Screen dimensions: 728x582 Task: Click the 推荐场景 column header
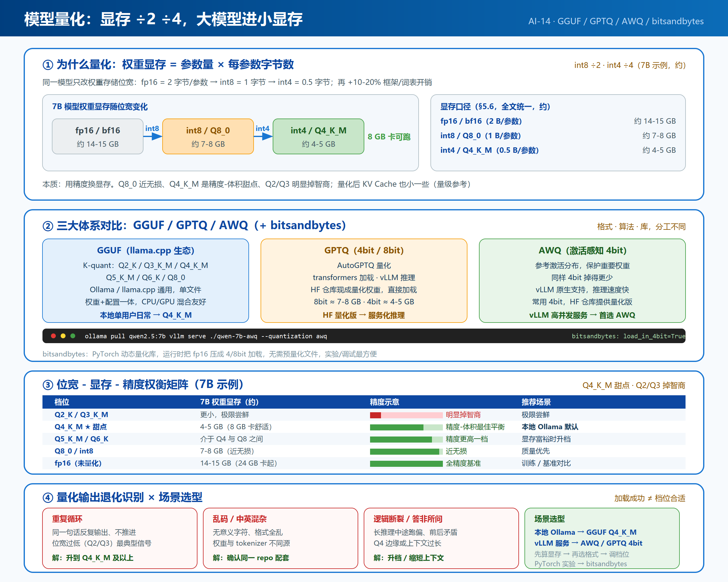coord(536,402)
